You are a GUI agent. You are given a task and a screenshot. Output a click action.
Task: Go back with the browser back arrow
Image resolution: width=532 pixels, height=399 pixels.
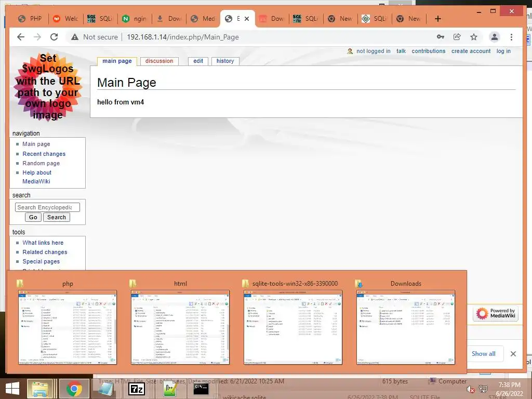point(21,37)
